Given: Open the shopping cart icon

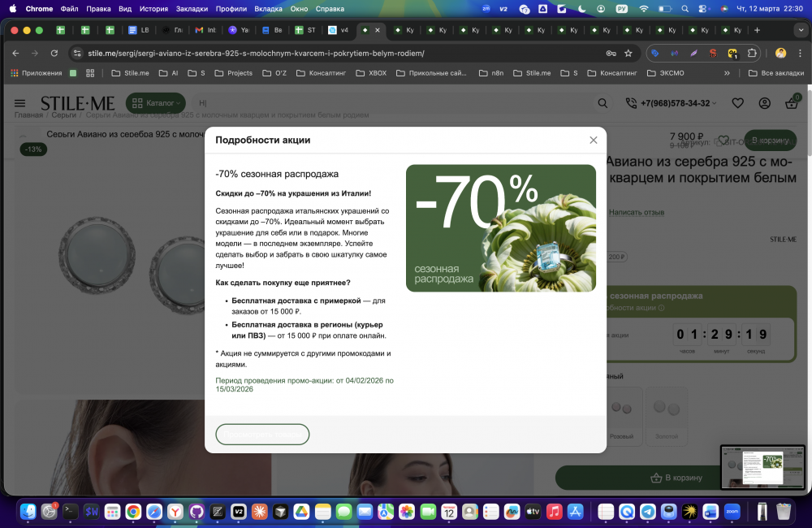Looking at the screenshot, I should point(791,103).
